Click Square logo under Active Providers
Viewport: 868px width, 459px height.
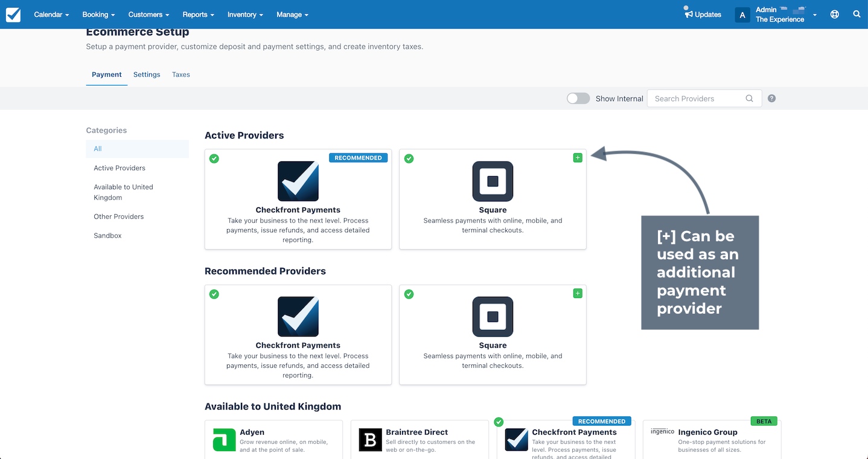click(x=493, y=181)
